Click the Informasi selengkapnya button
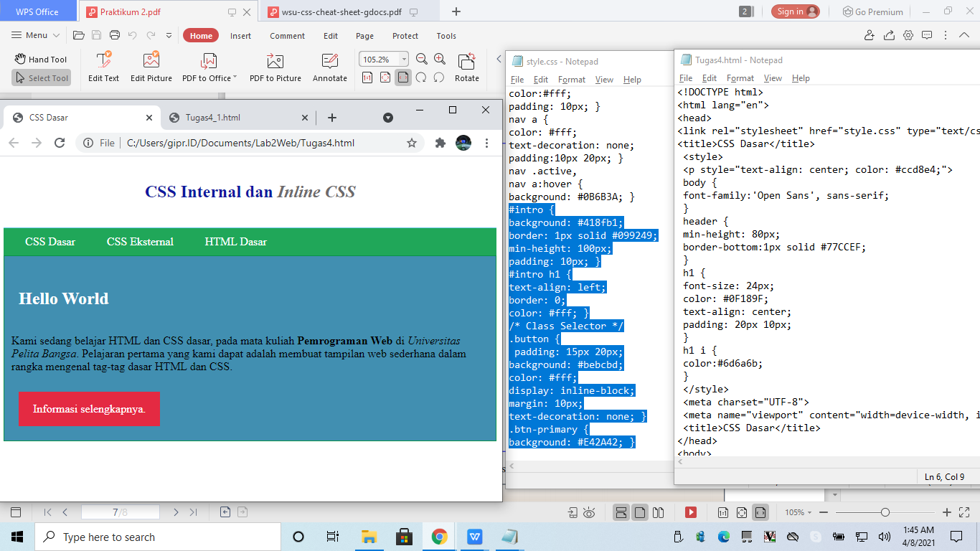The height and width of the screenshot is (551, 980). [89, 408]
